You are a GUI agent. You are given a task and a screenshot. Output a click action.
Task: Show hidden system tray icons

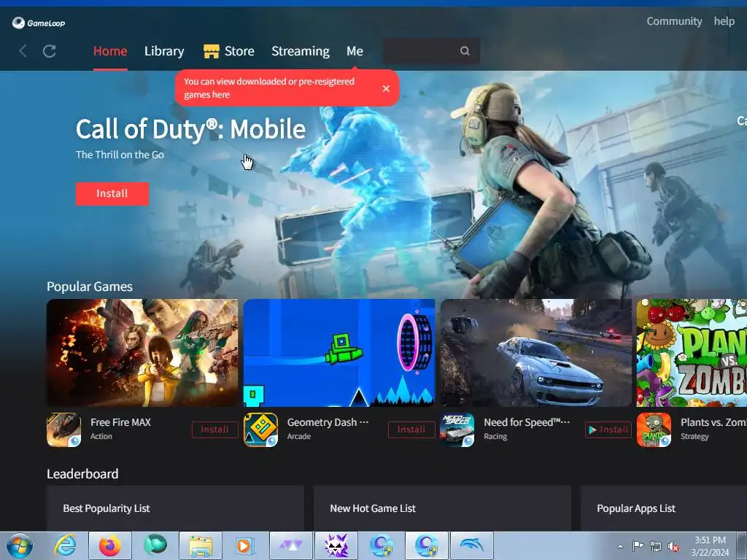620,546
